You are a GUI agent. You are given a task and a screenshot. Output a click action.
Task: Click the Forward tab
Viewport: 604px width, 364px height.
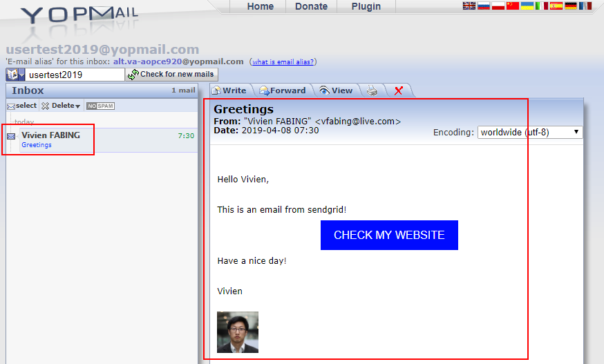[283, 90]
